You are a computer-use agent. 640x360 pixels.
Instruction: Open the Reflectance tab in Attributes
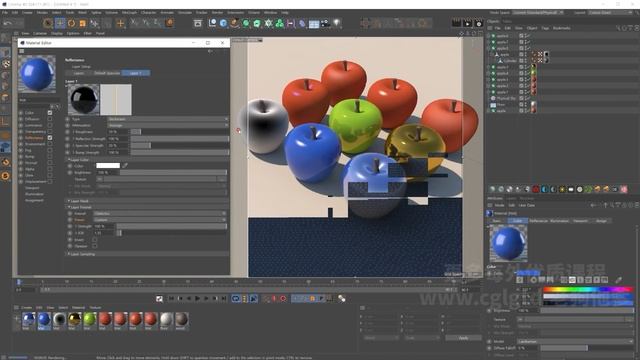(x=538, y=221)
